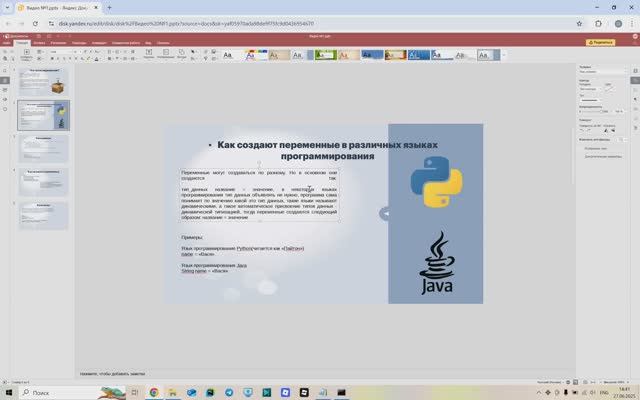Click the slide title text

(x=327, y=150)
